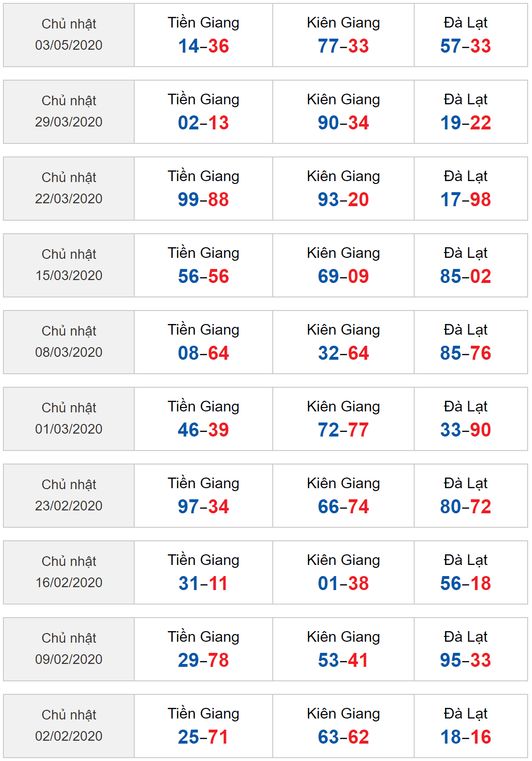Select the date cell 29/03/2020

point(69,112)
